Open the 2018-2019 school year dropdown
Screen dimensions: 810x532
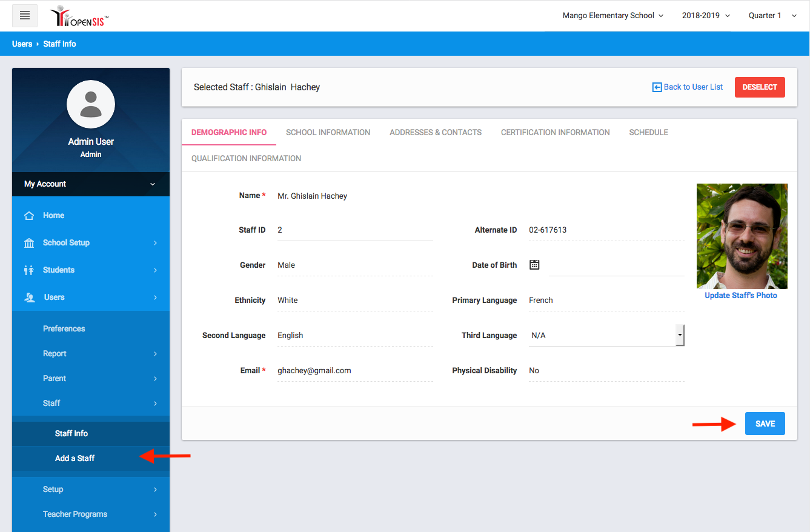[x=706, y=16]
